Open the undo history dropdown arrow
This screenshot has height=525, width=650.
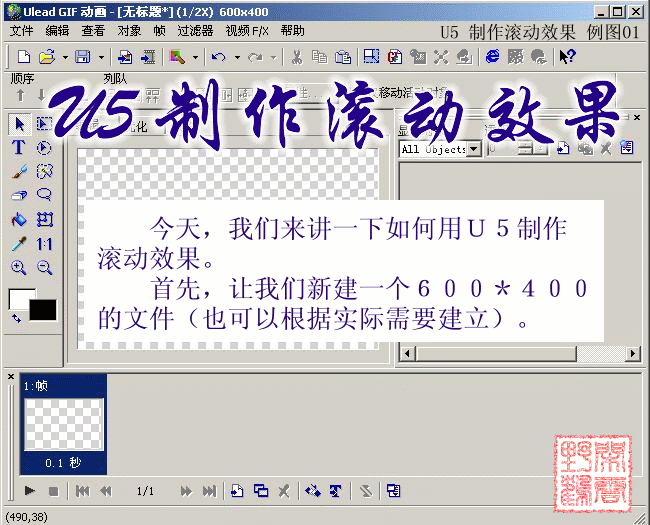(x=237, y=57)
